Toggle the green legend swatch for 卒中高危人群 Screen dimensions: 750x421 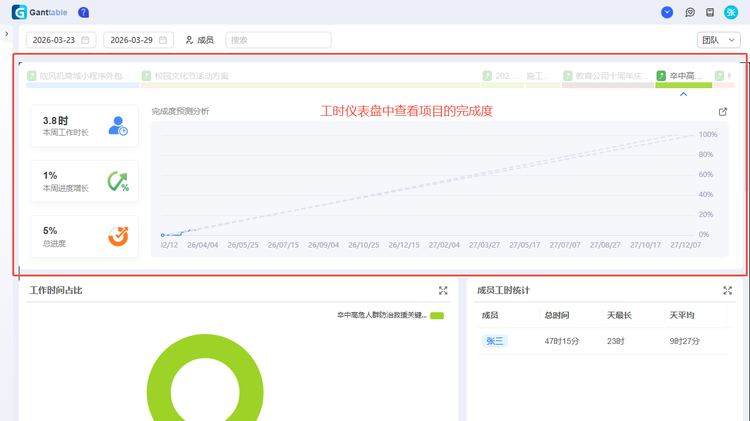coord(437,315)
